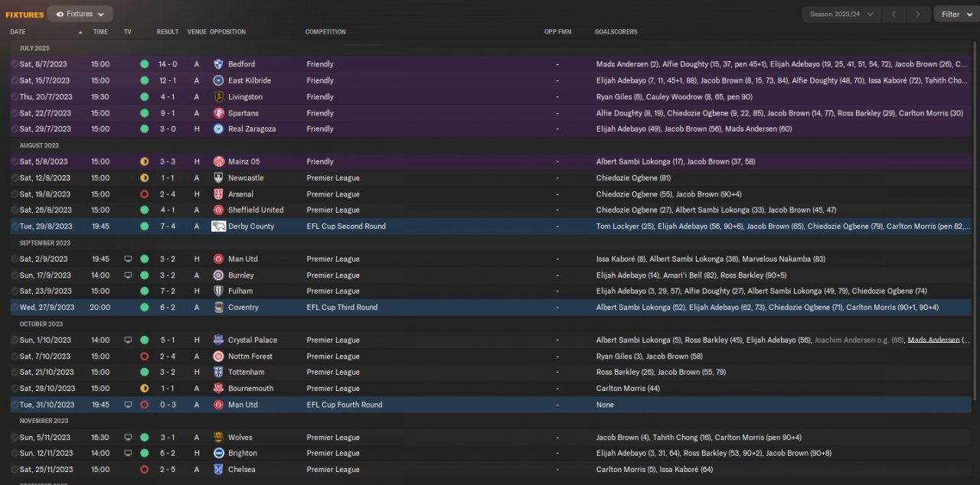
Task: Toggle checkmark beside Sat, 8/7/2023 fixture
Action: click(15, 64)
